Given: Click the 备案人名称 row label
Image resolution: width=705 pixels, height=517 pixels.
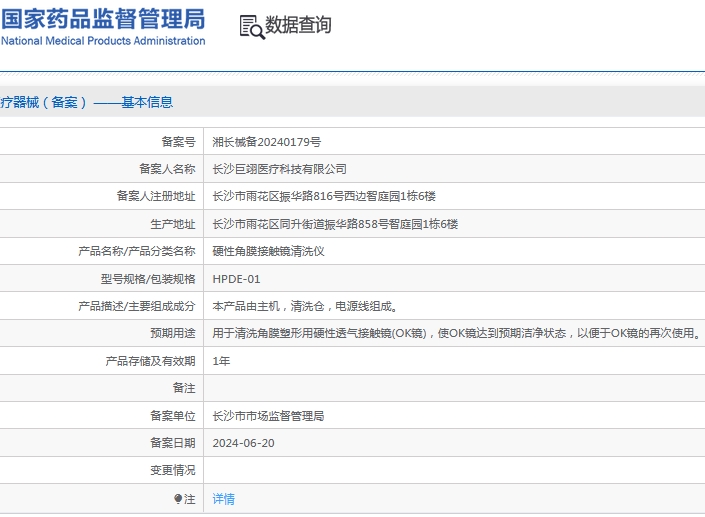Looking at the screenshot, I should pos(167,169).
